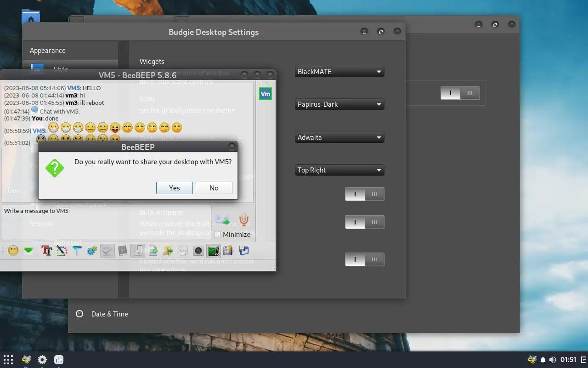The width and height of the screenshot is (588, 368).
Task: Open chat font selection (red T icon)
Action: pos(46,251)
